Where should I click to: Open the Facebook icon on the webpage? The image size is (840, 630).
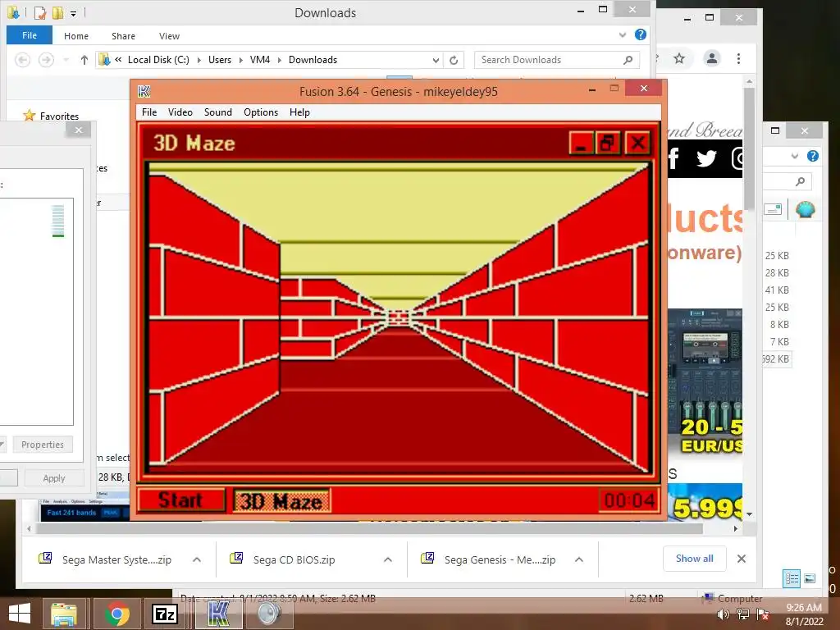[673, 158]
